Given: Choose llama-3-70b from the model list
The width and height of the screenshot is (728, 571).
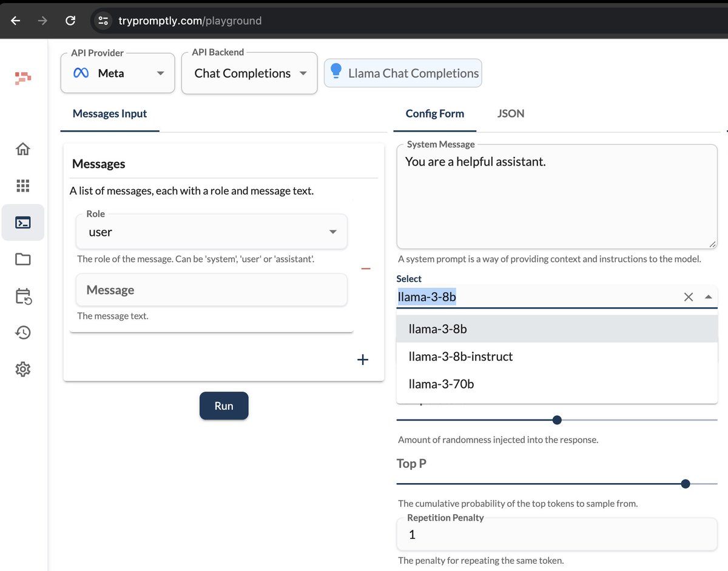Looking at the screenshot, I should (557, 384).
